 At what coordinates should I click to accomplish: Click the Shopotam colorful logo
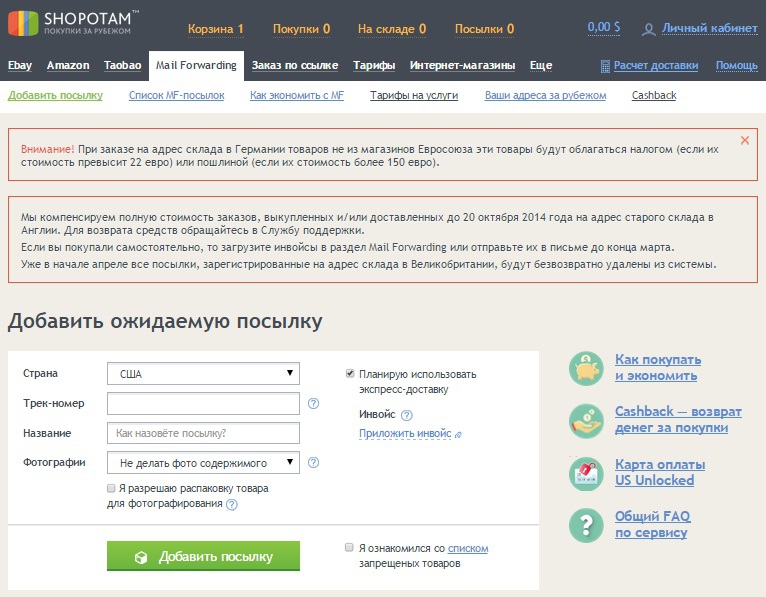point(23,23)
